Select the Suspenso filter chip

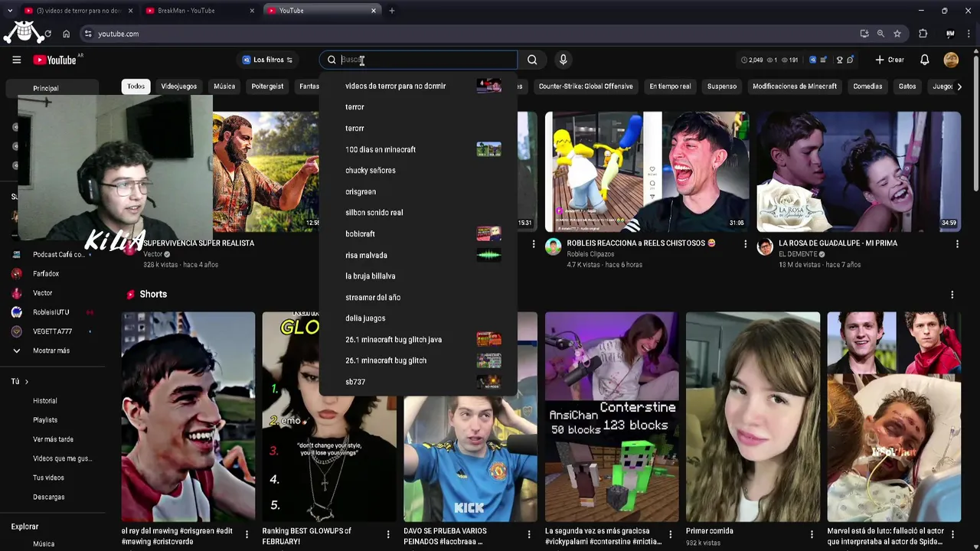(721, 86)
